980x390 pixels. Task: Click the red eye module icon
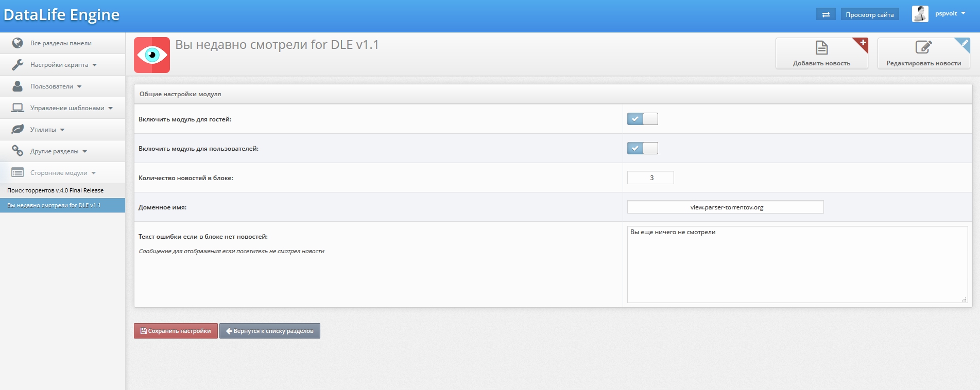(x=152, y=55)
